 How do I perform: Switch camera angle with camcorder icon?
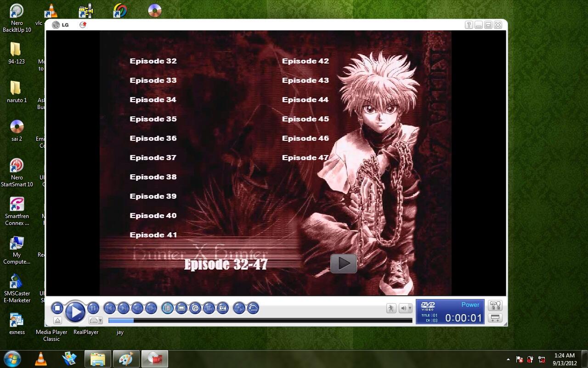click(x=209, y=308)
